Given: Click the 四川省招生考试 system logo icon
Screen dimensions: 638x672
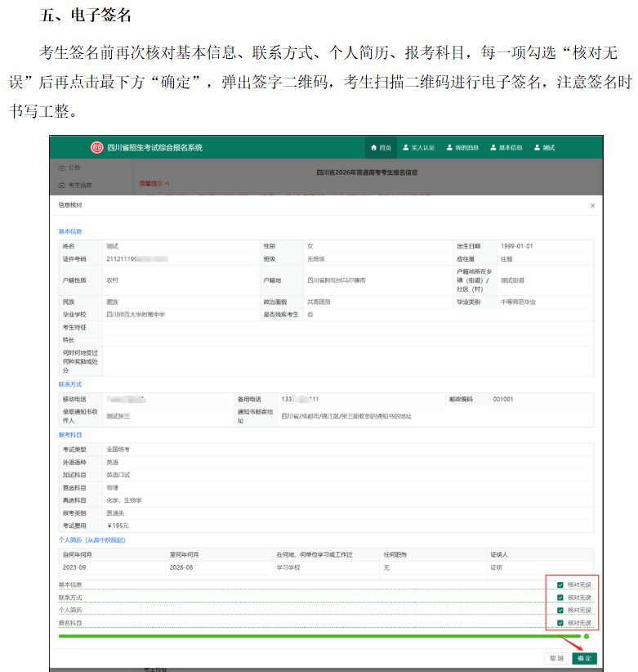Looking at the screenshot, I should (x=97, y=147).
